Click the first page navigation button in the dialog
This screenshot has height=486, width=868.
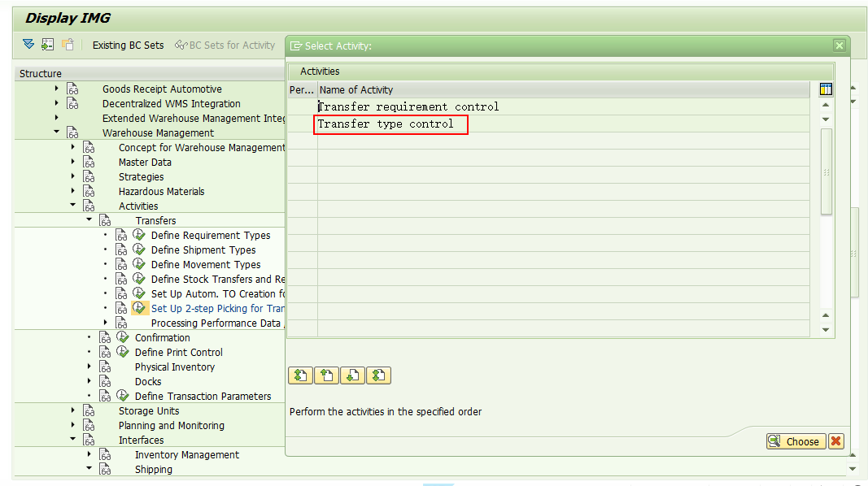tap(301, 375)
